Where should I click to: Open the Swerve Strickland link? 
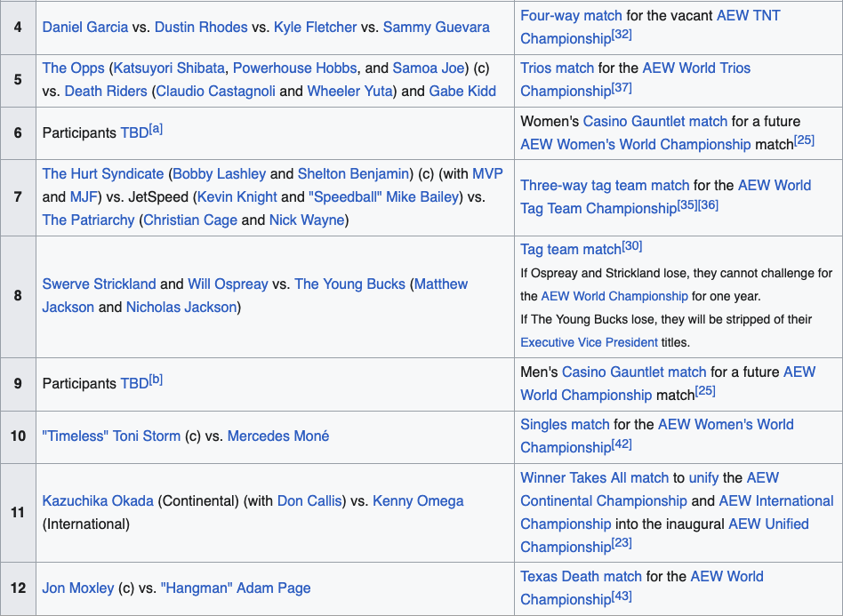tap(99, 284)
